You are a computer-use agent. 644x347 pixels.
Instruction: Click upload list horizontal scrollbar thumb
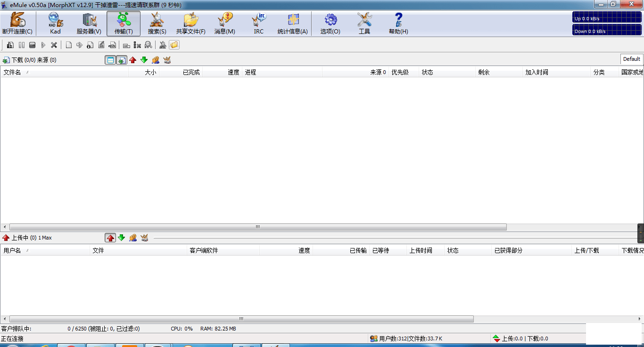[x=241, y=319]
